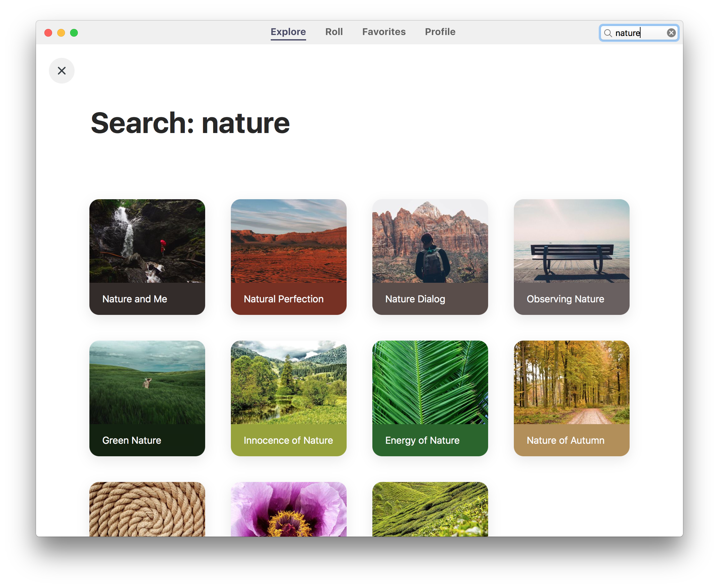Click the 'Green Nature' caption

[x=132, y=440]
